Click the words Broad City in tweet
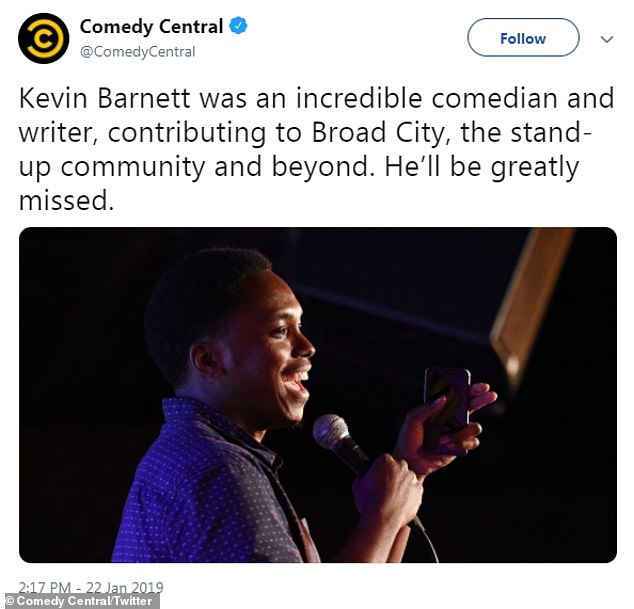 click(378, 133)
